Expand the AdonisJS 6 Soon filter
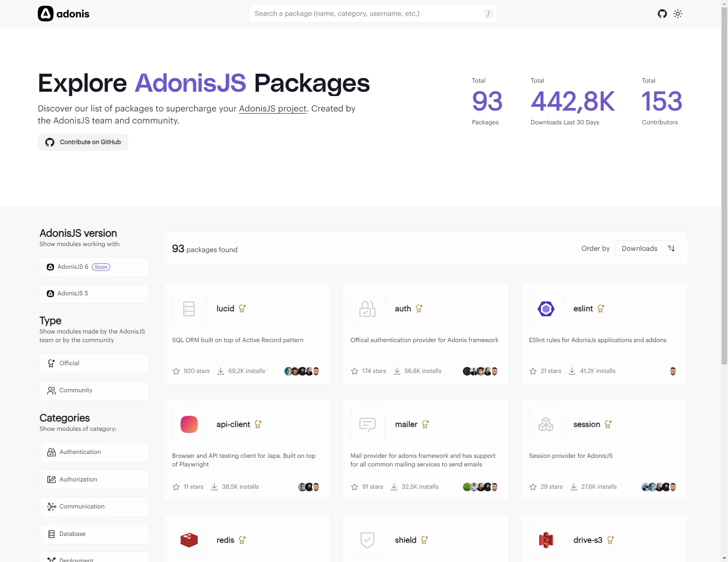This screenshot has width=728, height=562. point(94,267)
